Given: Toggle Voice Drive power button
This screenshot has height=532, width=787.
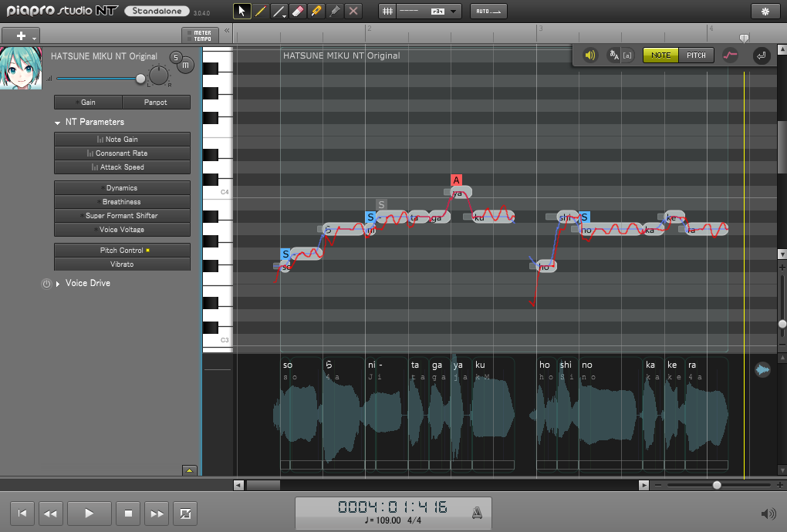Looking at the screenshot, I should point(46,284).
